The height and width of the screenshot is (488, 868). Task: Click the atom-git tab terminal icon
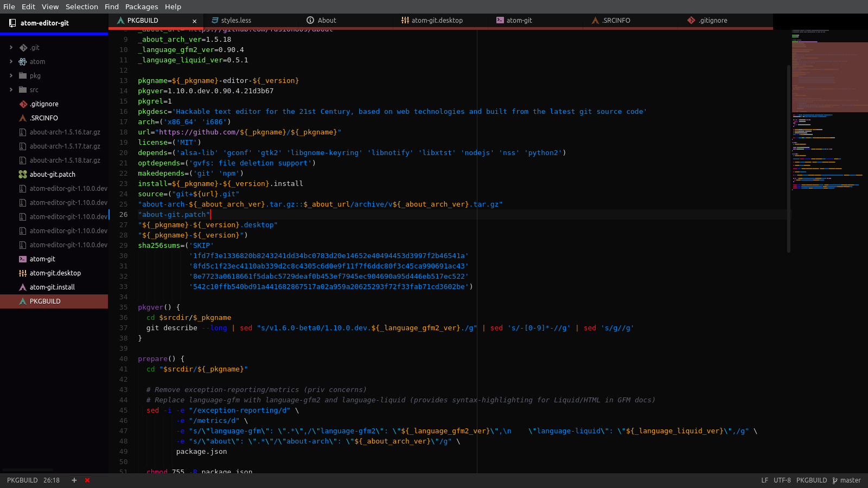pyautogui.click(x=500, y=21)
